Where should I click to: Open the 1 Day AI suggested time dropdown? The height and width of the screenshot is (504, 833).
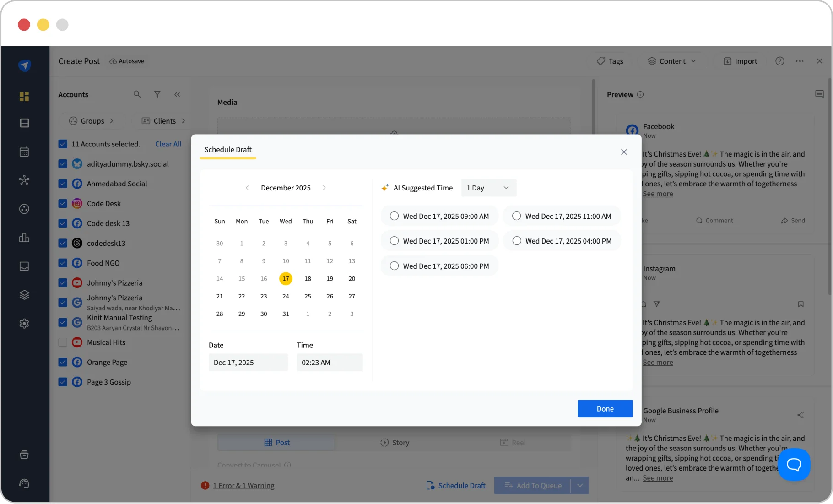pyautogui.click(x=488, y=188)
